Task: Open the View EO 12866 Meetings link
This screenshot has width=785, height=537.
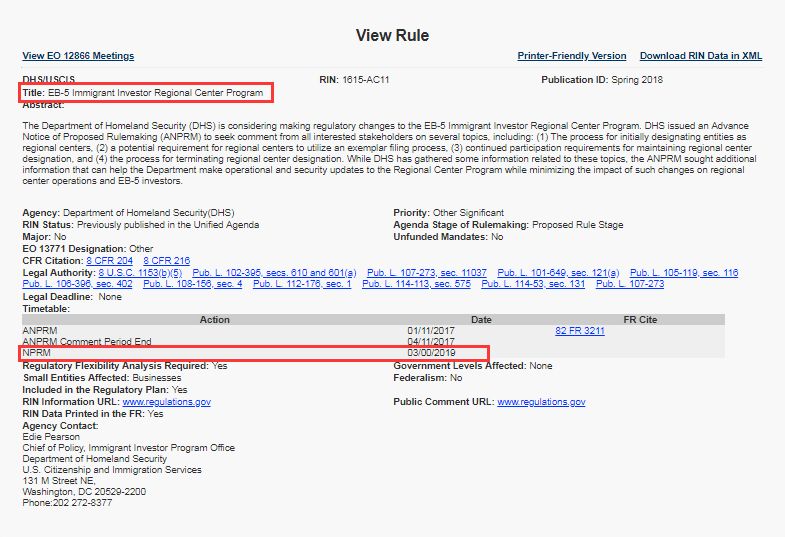Action: [x=78, y=56]
